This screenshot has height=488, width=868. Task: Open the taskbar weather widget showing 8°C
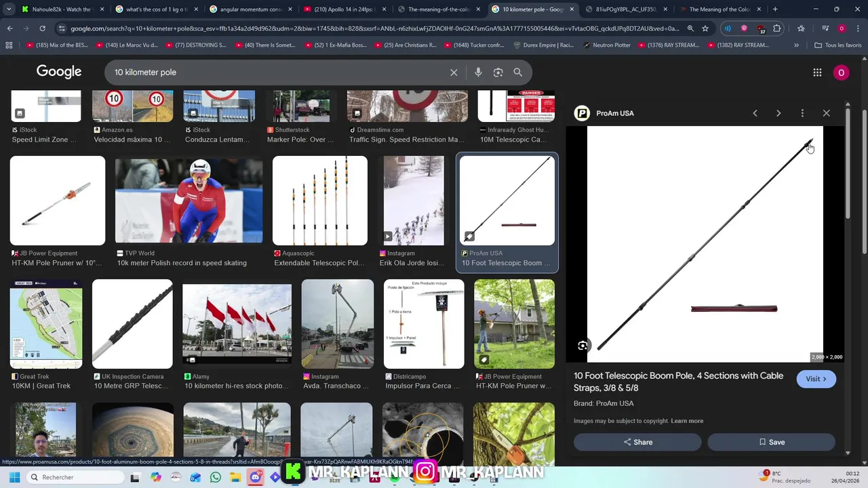[784, 477]
